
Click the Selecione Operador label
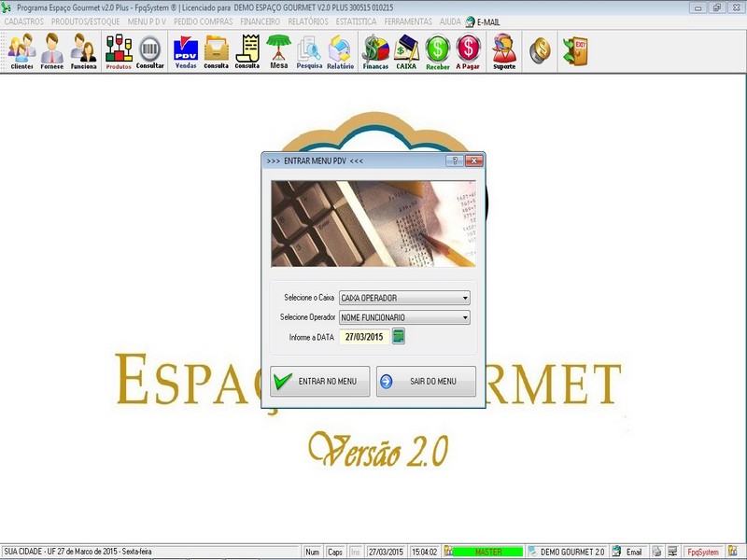coord(307,317)
